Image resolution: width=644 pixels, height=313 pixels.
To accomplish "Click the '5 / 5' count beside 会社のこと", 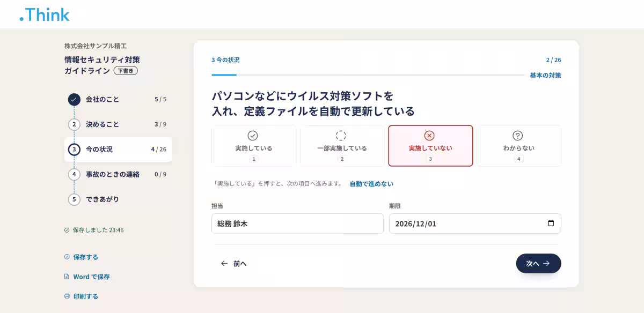I will click(x=160, y=99).
